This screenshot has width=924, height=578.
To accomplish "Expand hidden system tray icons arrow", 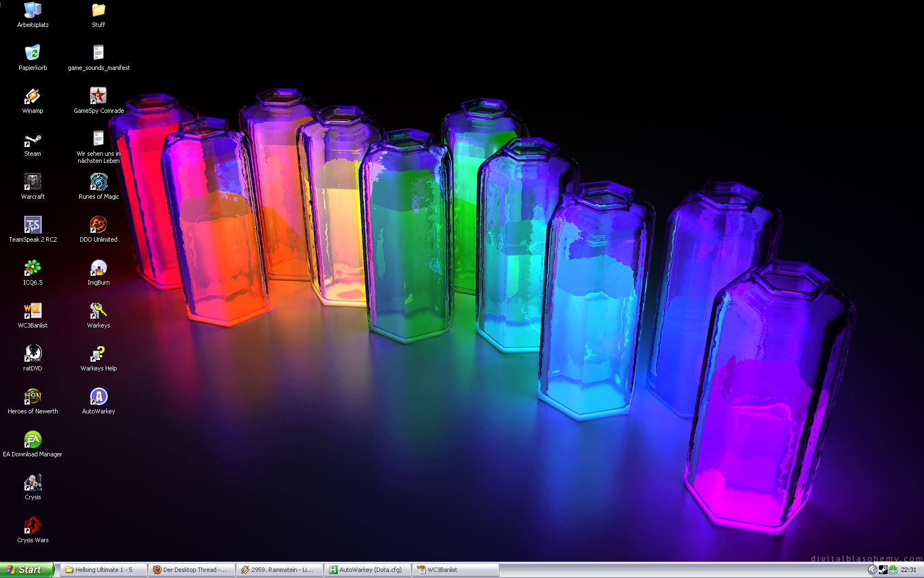I will pos(872,570).
